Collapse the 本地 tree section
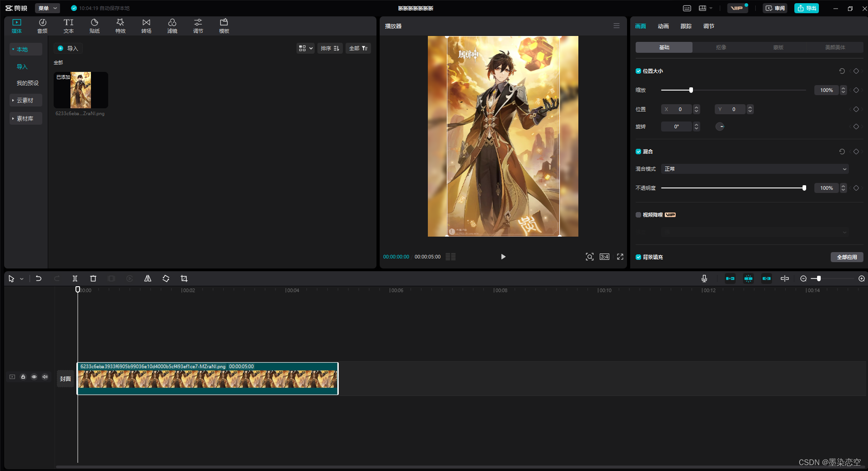The image size is (868, 471). 26,49
